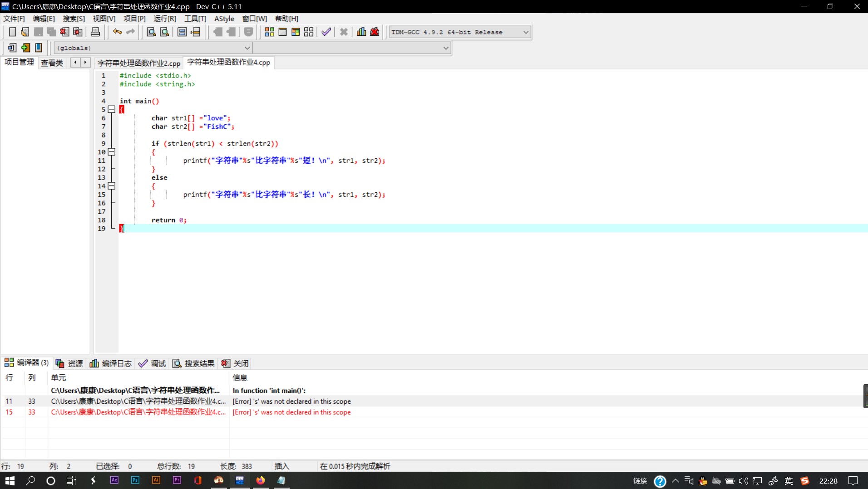Click the Redo arrow icon
Screen dimensions: 868x489
[130, 32]
